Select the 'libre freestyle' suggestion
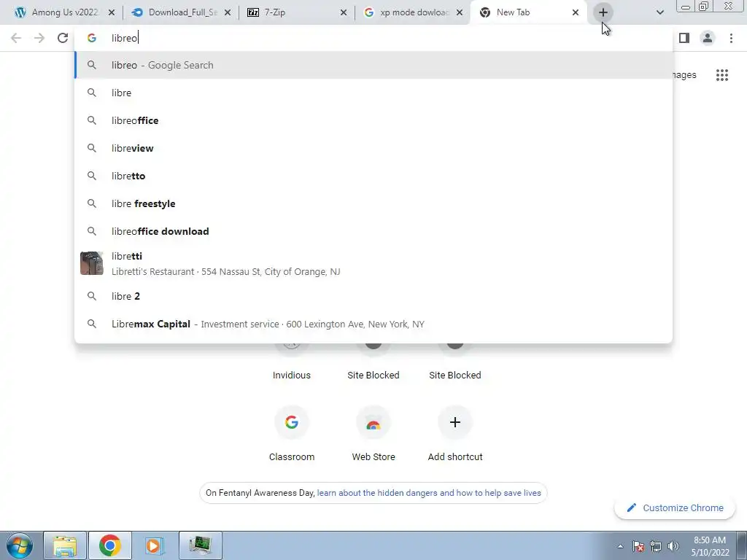The height and width of the screenshot is (560, 747). pyautogui.click(x=373, y=203)
